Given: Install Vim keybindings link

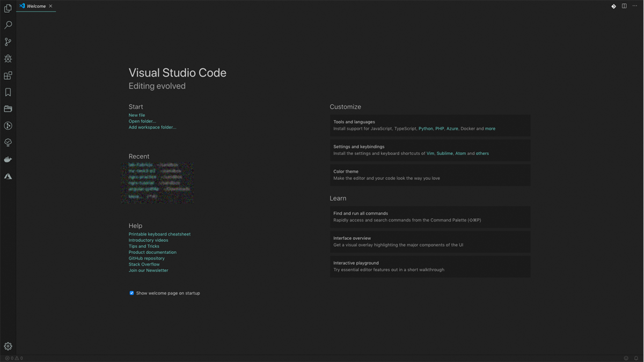Looking at the screenshot, I should click(x=430, y=153).
